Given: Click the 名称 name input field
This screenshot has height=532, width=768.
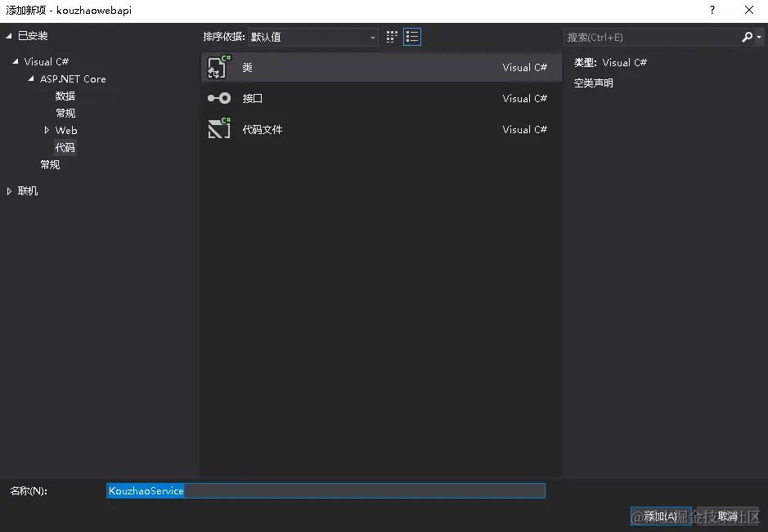Looking at the screenshot, I should (326, 490).
